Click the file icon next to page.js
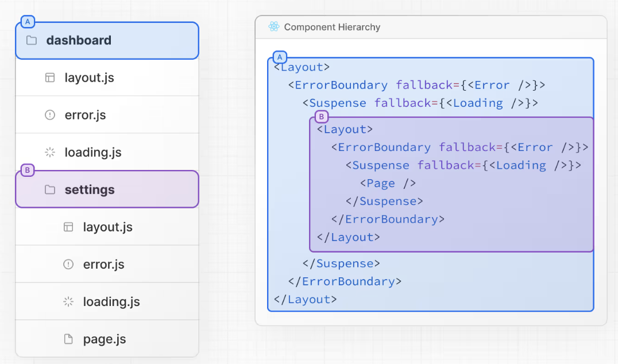 pos(68,339)
